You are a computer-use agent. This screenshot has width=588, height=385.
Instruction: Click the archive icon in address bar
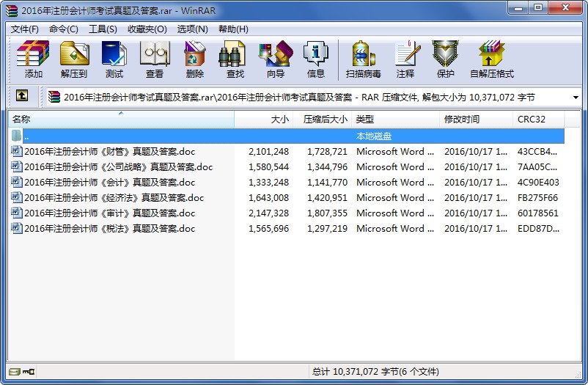click(54, 97)
